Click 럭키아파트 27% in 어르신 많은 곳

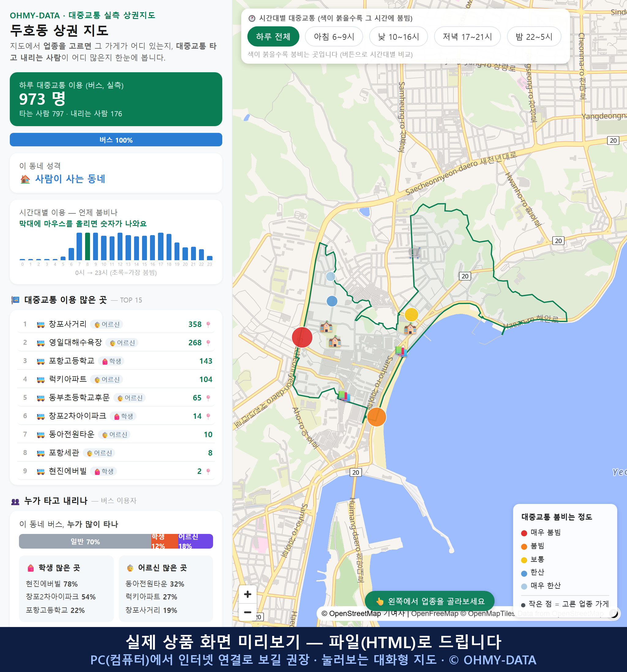tap(151, 597)
